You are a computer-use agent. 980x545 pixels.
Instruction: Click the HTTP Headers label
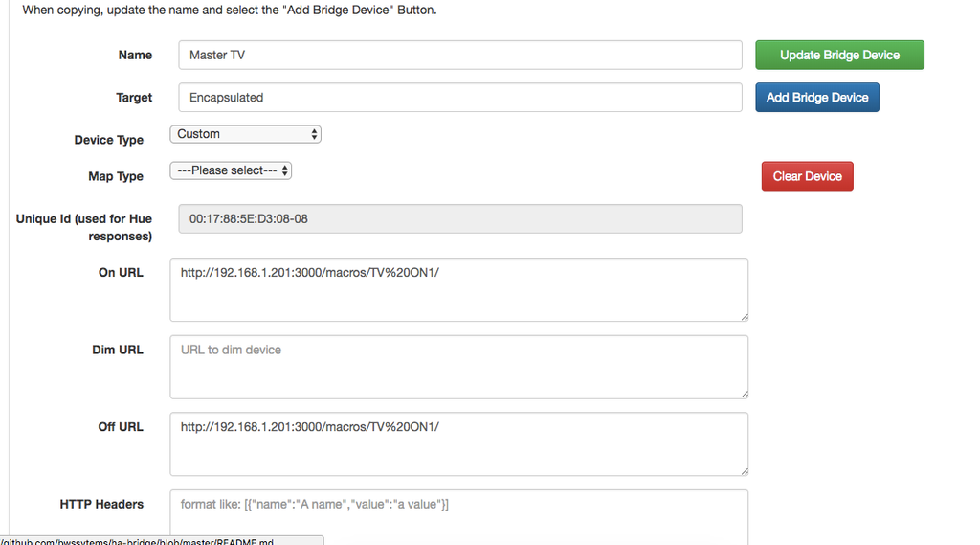[101, 504]
